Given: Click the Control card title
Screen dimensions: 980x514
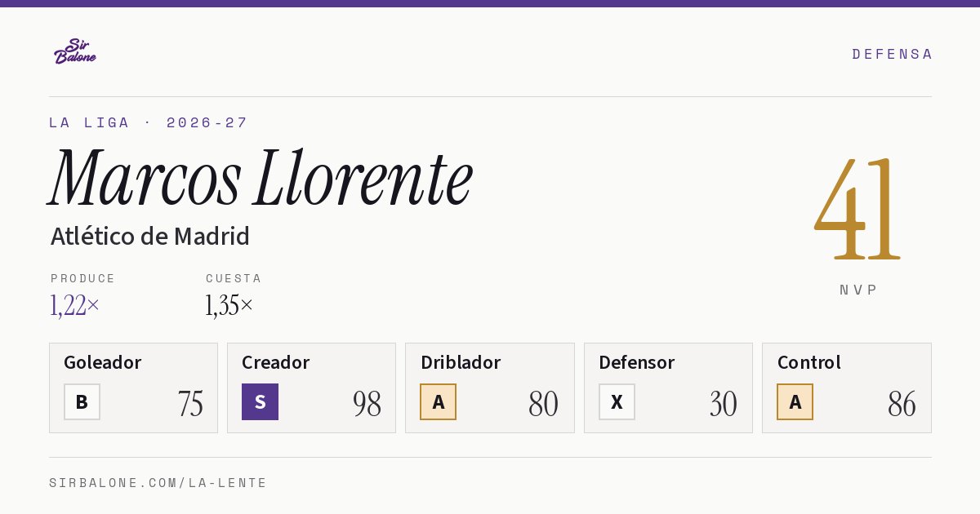Looking at the screenshot, I should pyautogui.click(x=809, y=362).
